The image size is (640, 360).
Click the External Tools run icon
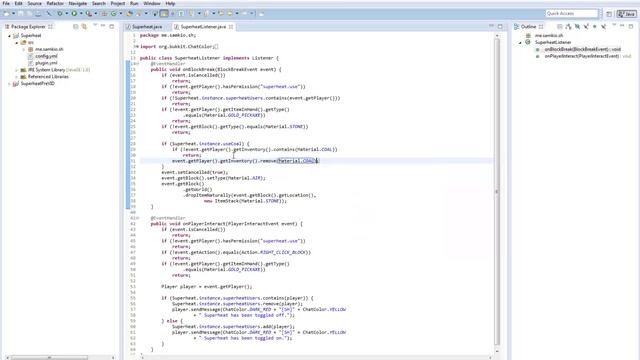point(89,13)
